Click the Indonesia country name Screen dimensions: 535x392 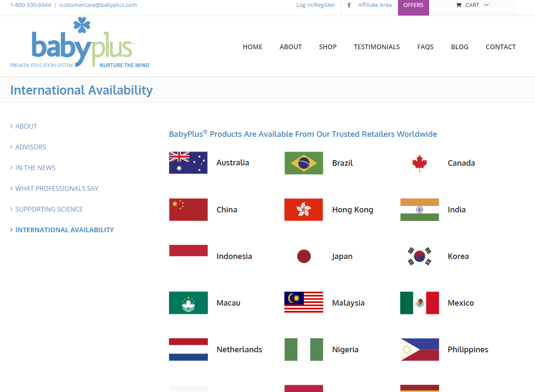click(234, 256)
